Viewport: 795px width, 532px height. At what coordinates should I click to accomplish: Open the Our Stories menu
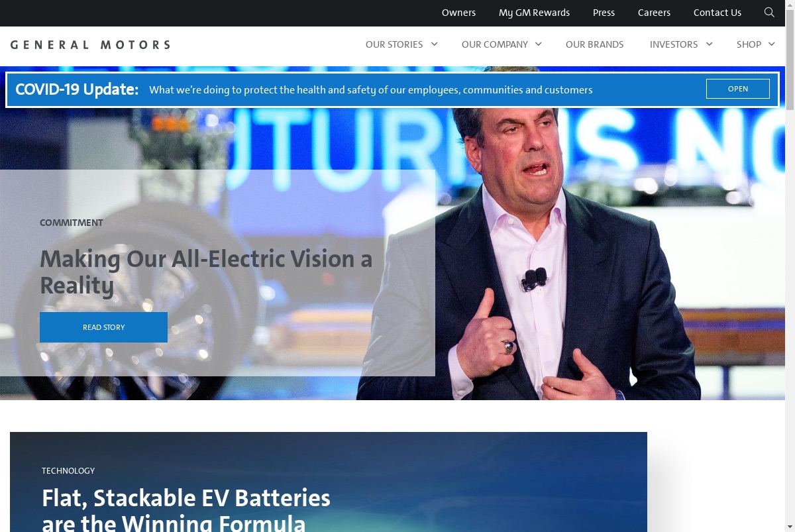coord(394,44)
